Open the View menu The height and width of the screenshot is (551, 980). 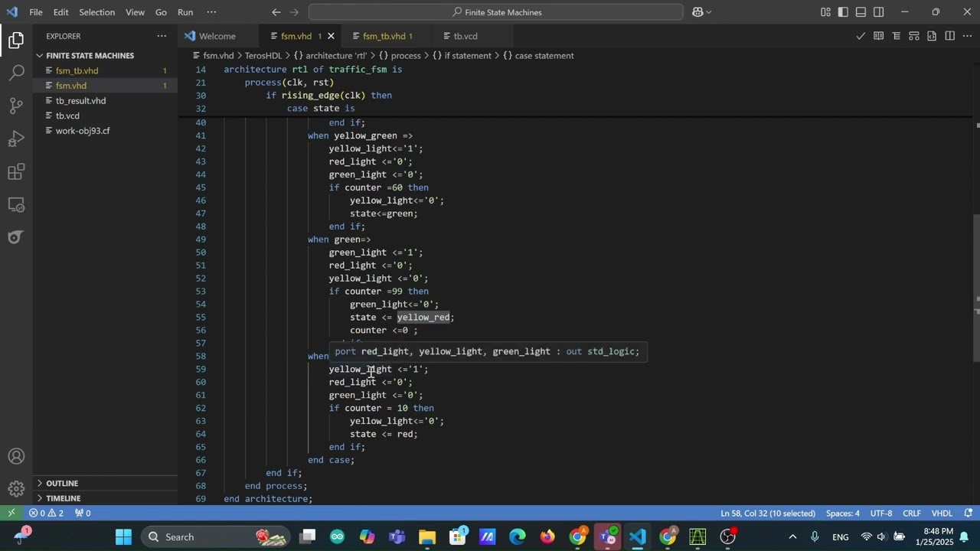(135, 12)
